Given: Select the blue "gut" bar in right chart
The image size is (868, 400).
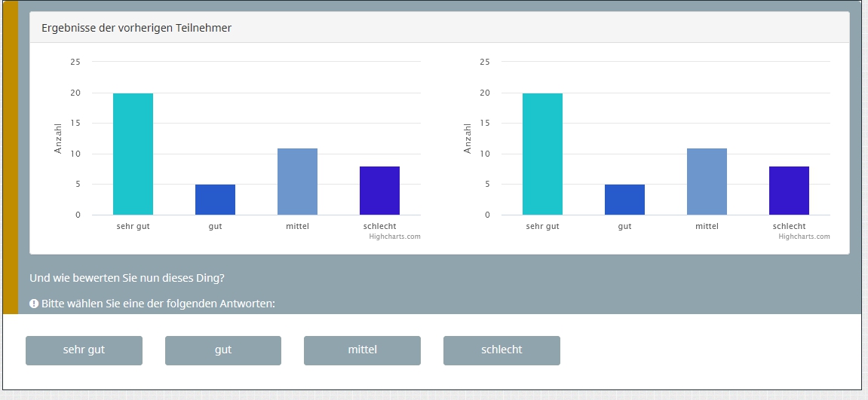Looking at the screenshot, I should (x=624, y=200).
